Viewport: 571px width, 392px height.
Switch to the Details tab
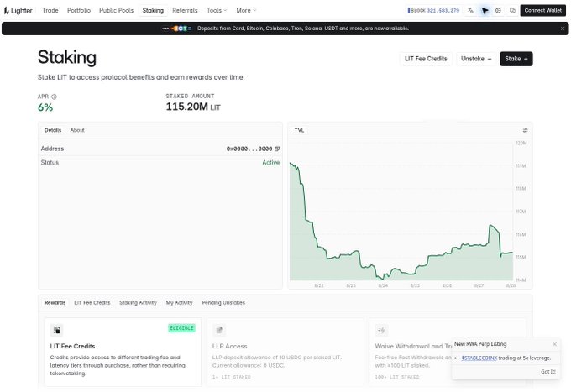pos(53,130)
